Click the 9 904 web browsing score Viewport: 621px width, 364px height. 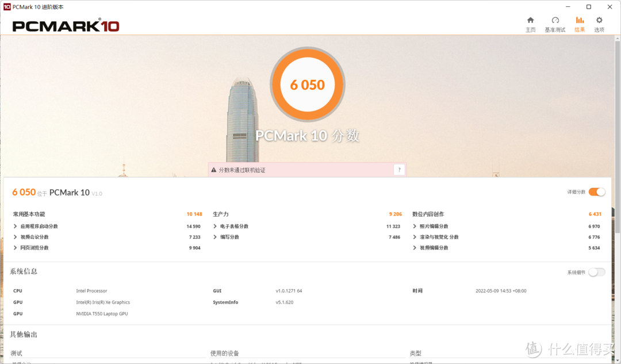[x=194, y=247]
